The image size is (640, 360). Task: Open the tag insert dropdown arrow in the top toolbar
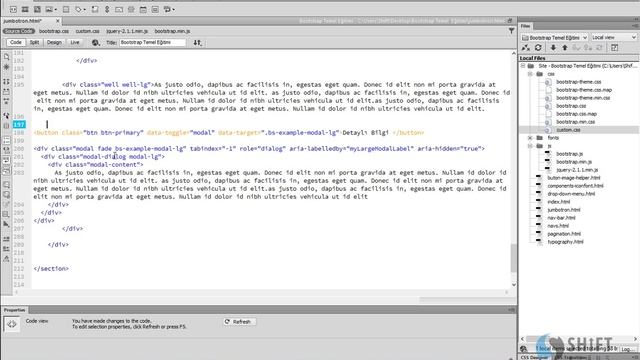[84, 9]
